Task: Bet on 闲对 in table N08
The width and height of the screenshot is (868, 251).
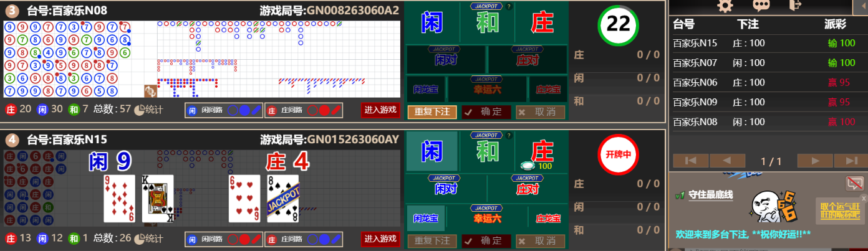Action: (446, 59)
